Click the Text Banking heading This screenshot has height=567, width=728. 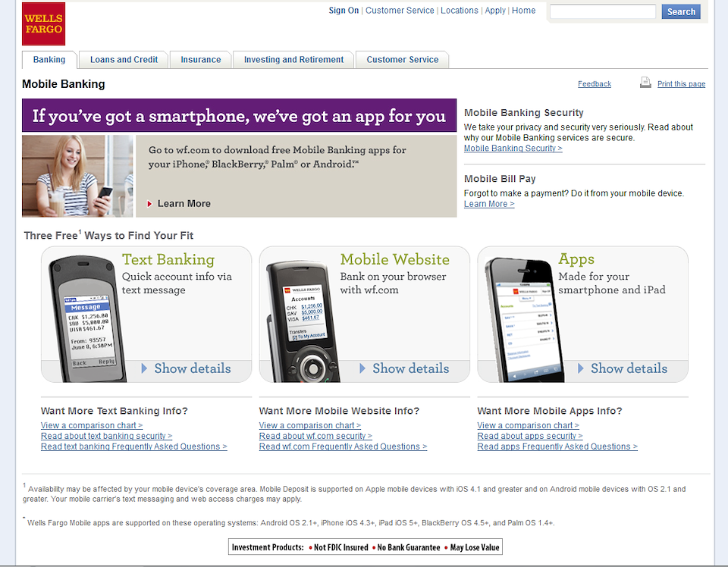tap(168, 259)
